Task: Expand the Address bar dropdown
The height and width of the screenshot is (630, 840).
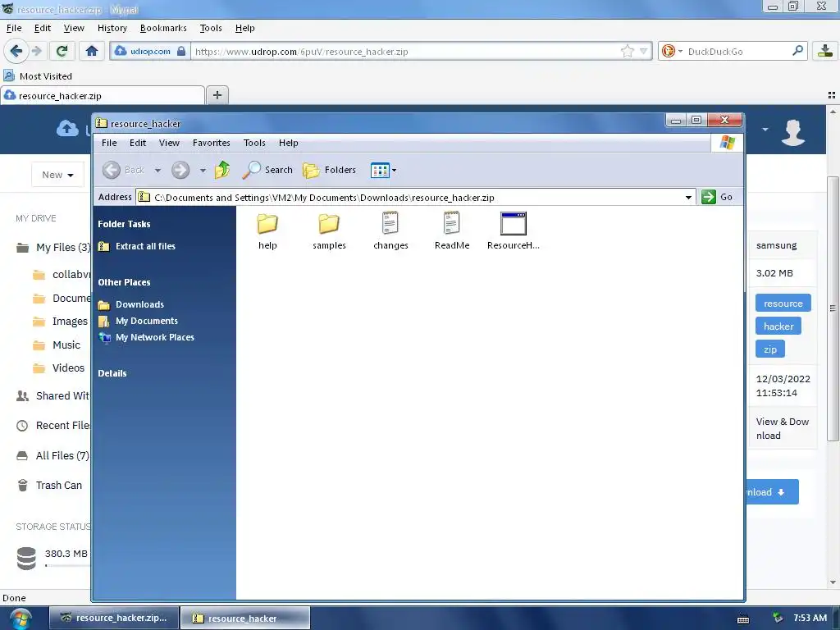Action: click(688, 197)
